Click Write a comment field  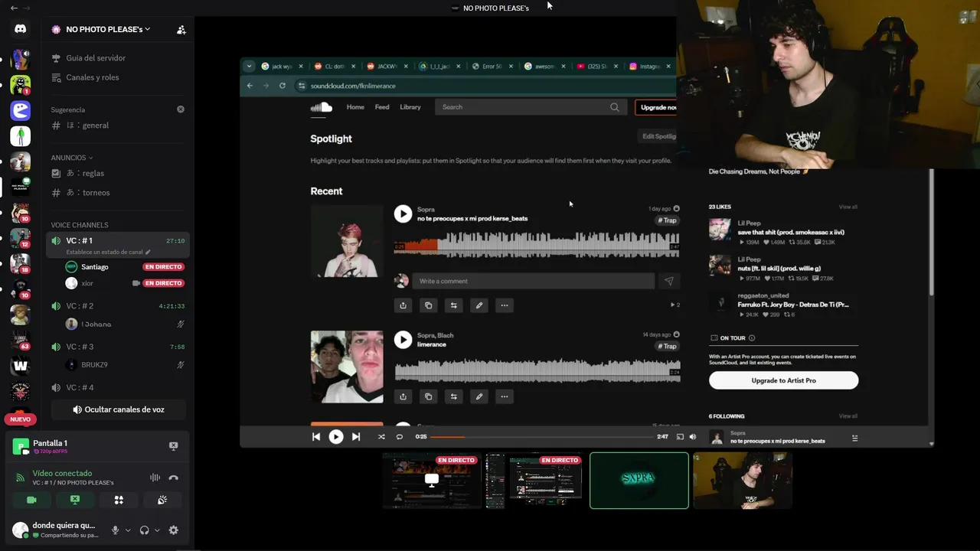tap(533, 281)
